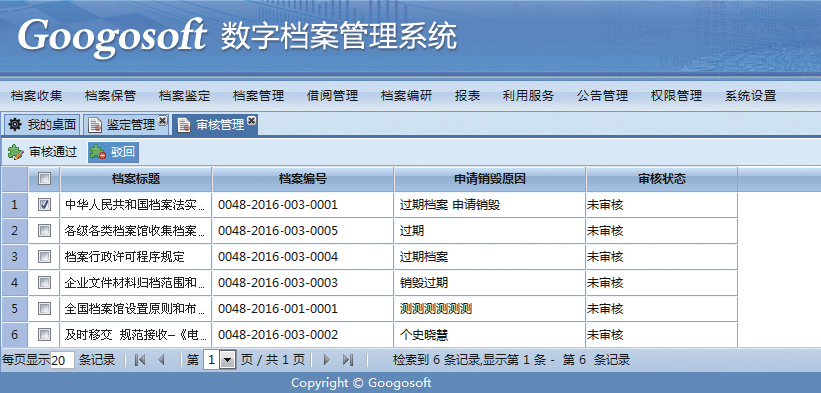The width and height of the screenshot is (821, 393).
Task: Go to next page arrow
Action: pos(327,360)
